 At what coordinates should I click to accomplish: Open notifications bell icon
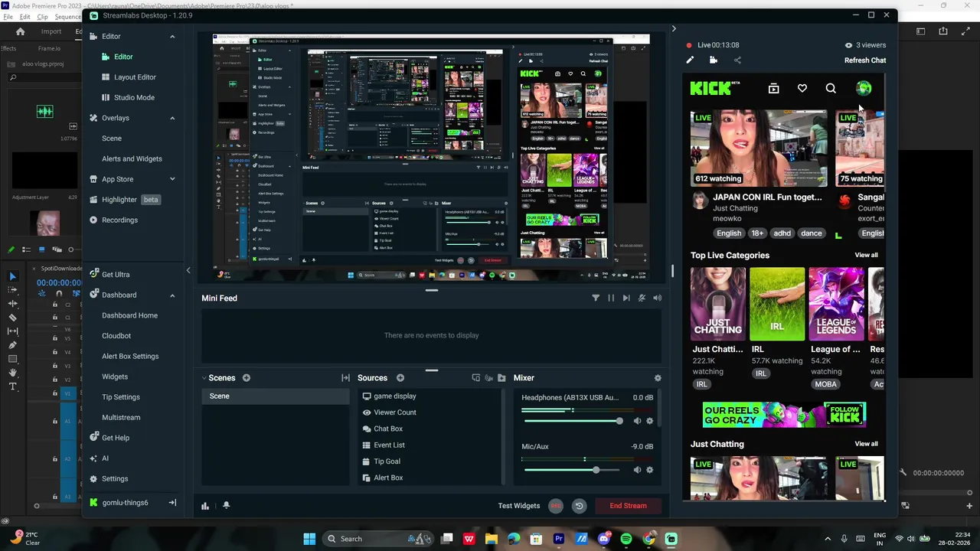click(226, 506)
